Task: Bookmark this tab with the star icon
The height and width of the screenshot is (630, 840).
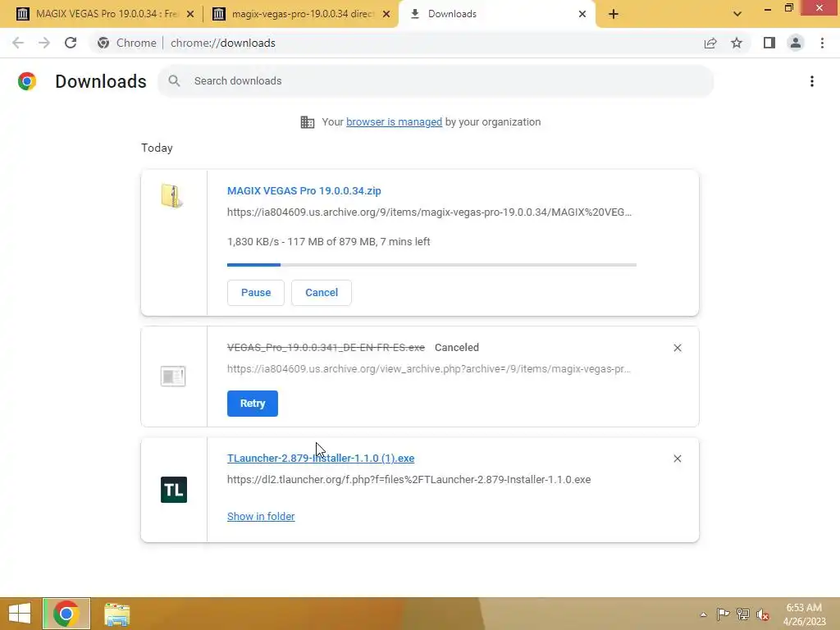Action: coord(737,43)
